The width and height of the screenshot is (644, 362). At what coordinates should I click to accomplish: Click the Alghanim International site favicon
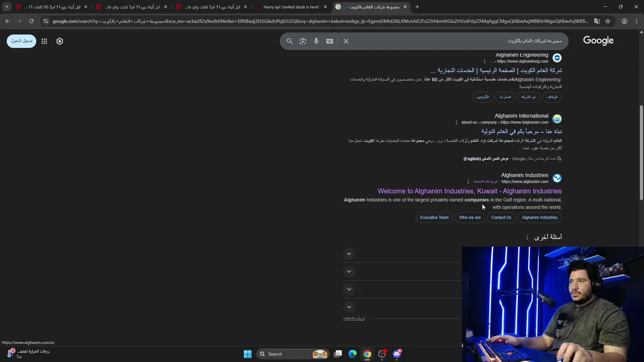click(557, 119)
